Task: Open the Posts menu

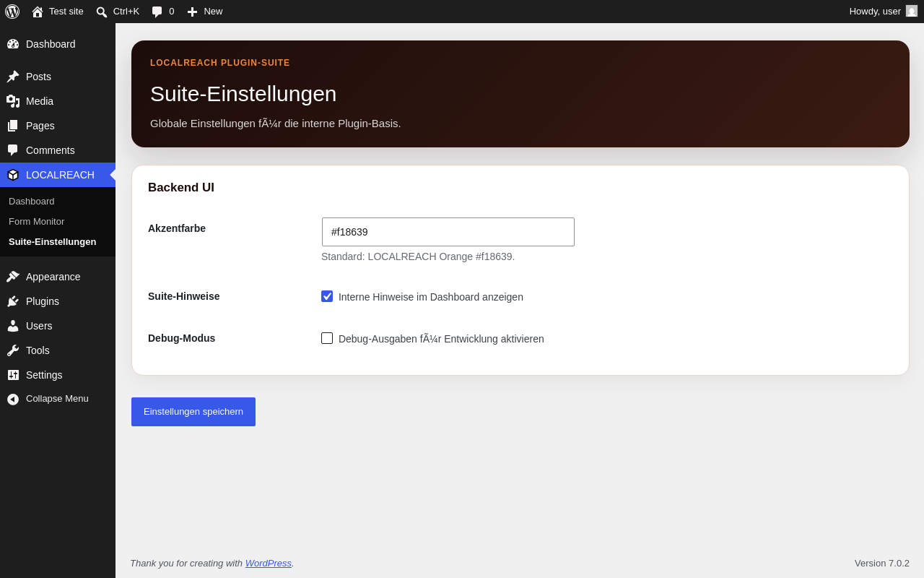Action: 58,77
